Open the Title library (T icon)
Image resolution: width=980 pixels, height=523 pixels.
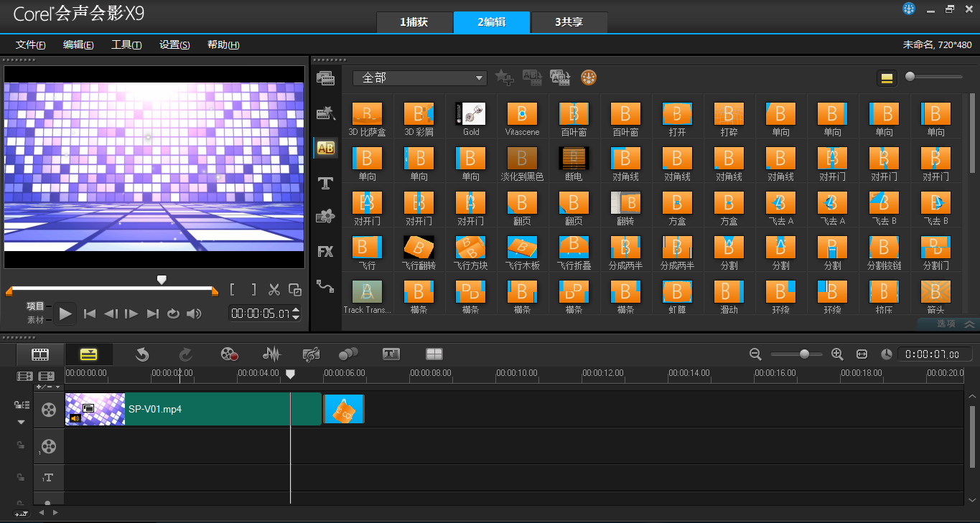(326, 183)
